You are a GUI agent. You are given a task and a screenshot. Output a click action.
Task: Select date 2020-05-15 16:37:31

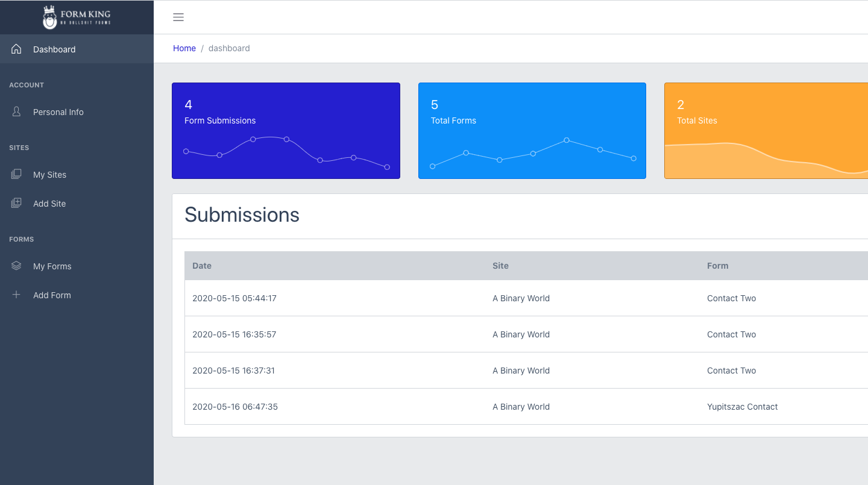pyautogui.click(x=233, y=371)
